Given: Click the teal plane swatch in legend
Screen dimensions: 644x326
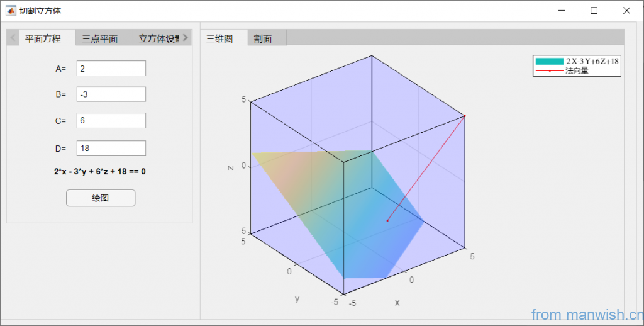Looking at the screenshot, I should click(x=548, y=61).
